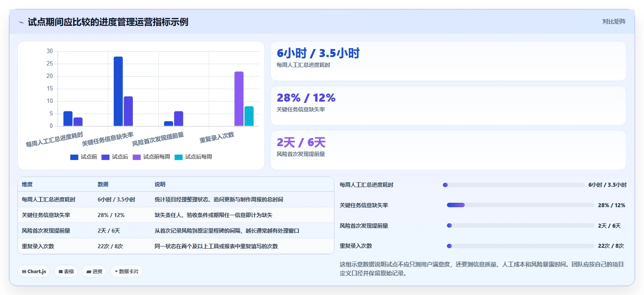Click the 每周人工汇总进度耗时 progress bar
The height and width of the screenshot is (295, 644).
pyautogui.click(x=513, y=185)
